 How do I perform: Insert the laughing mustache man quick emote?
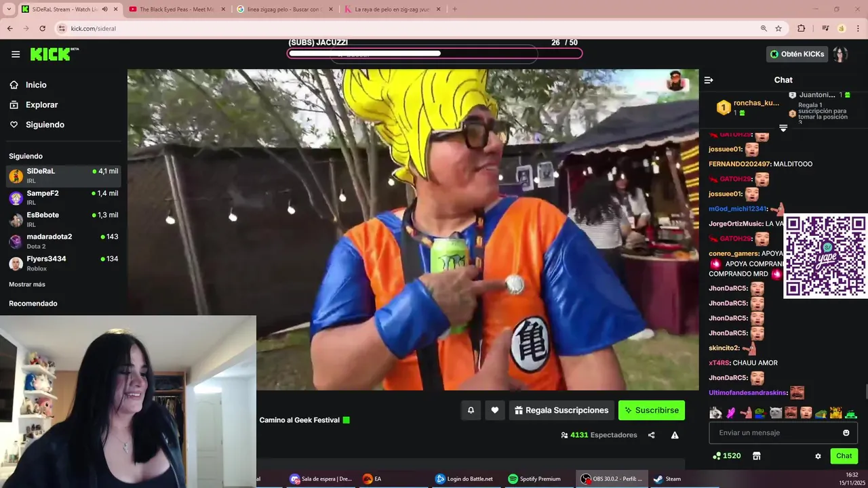pos(791,413)
